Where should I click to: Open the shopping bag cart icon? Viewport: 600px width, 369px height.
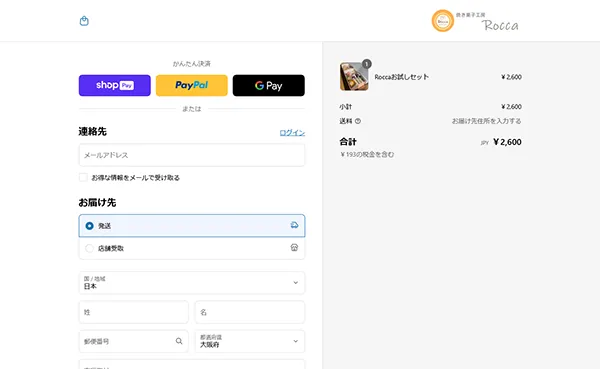(84, 21)
